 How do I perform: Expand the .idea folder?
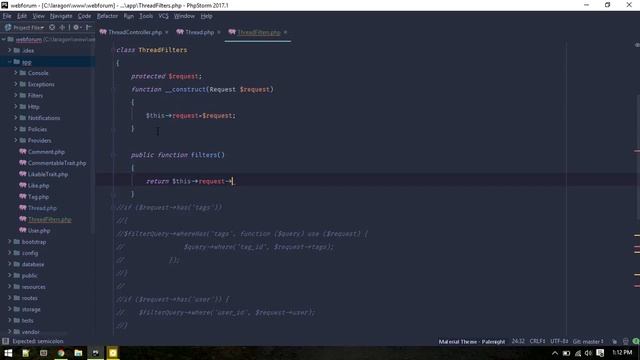click(x=9, y=50)
